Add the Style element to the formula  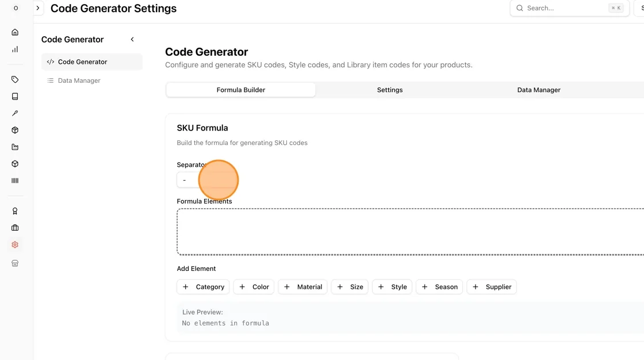point(392,287)
